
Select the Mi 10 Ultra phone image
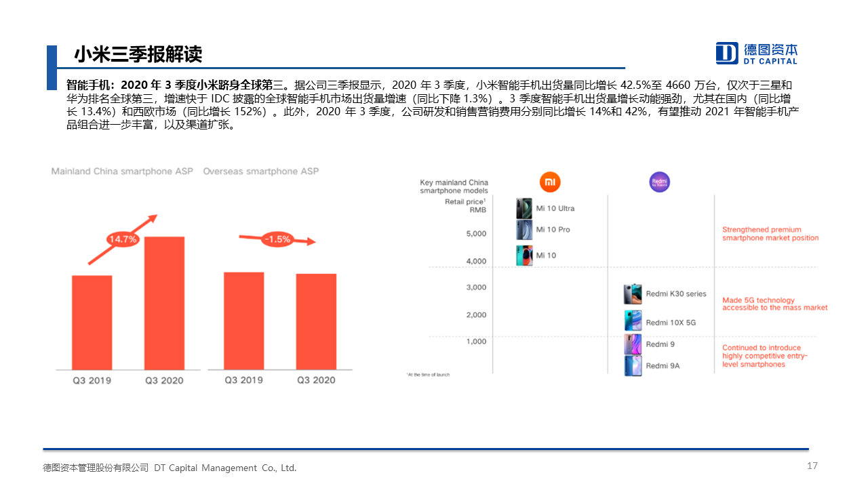[524, 208]
